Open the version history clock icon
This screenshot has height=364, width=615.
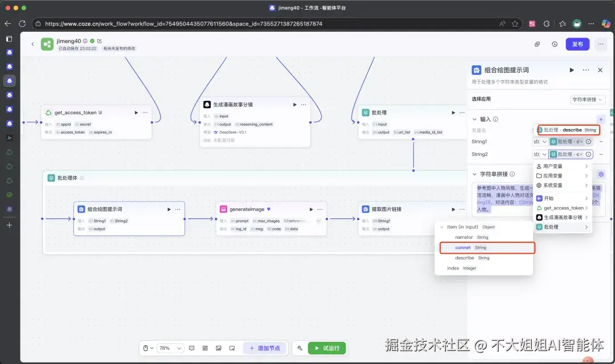point(554,44)
